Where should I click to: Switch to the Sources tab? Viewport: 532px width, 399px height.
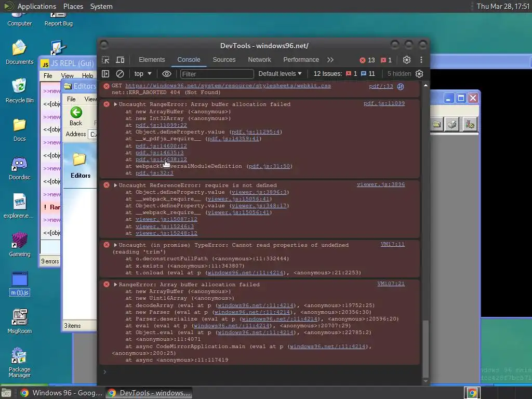pos(224,60)
